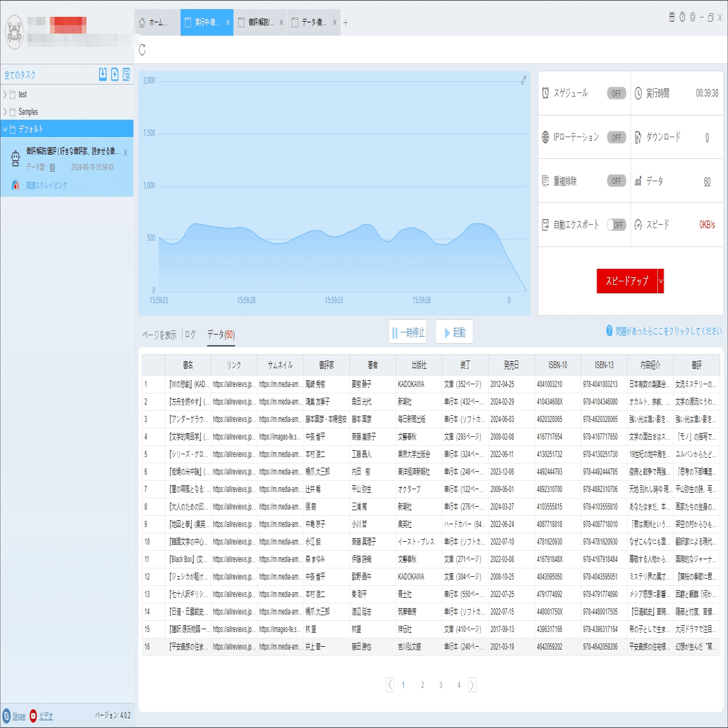
Task: Open the データ(60) tab
Action: 221,335
